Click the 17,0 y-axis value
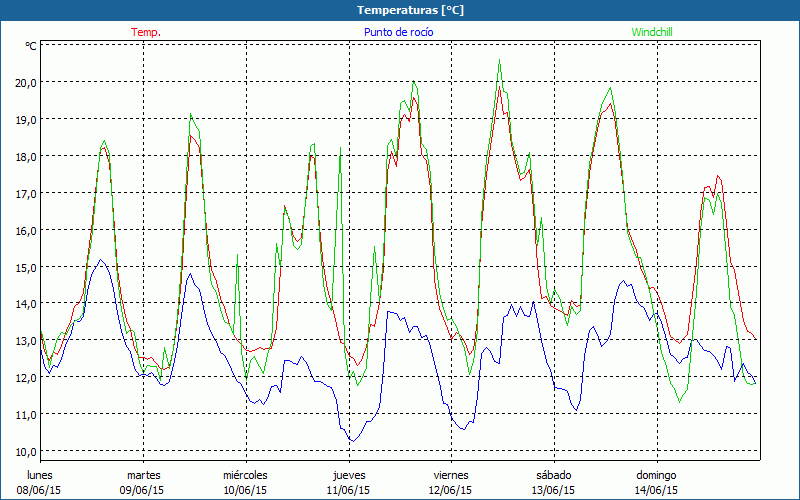800x500 pixels. 24,193
